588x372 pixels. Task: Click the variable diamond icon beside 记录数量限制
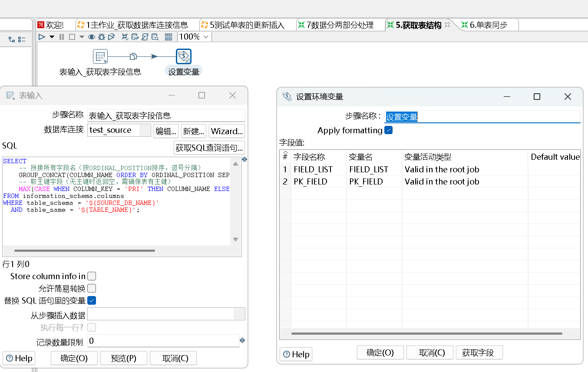tap(242, 340)
